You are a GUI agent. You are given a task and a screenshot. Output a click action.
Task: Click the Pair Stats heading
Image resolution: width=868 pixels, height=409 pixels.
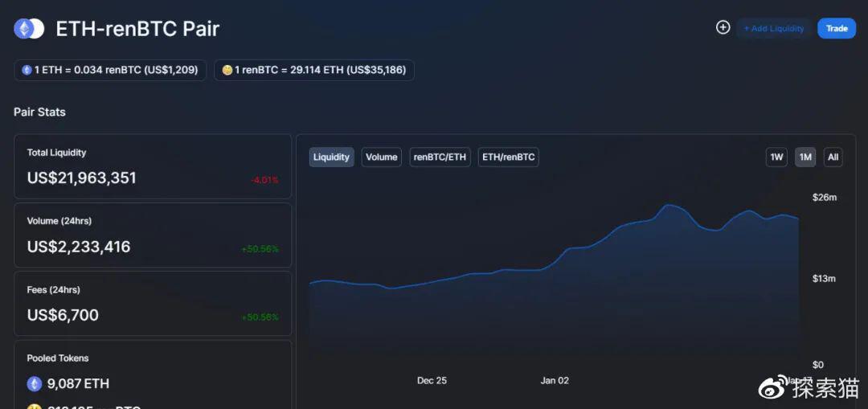[x=40, y=112]
